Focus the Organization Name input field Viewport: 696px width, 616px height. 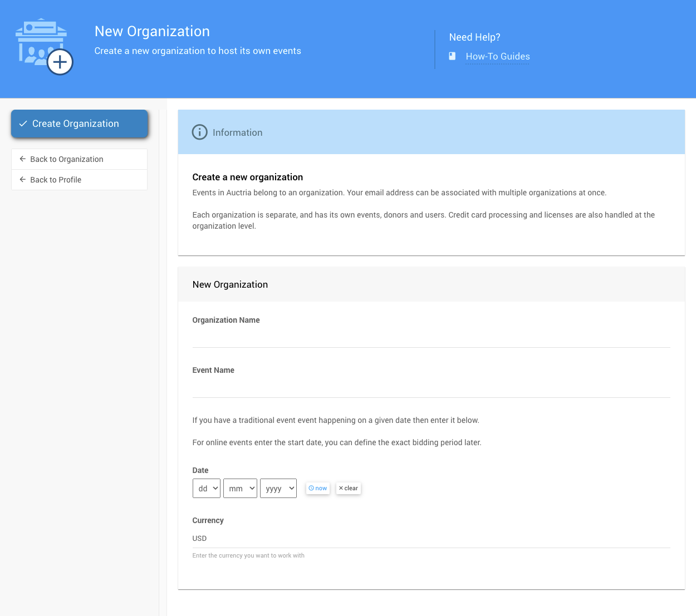431,337
